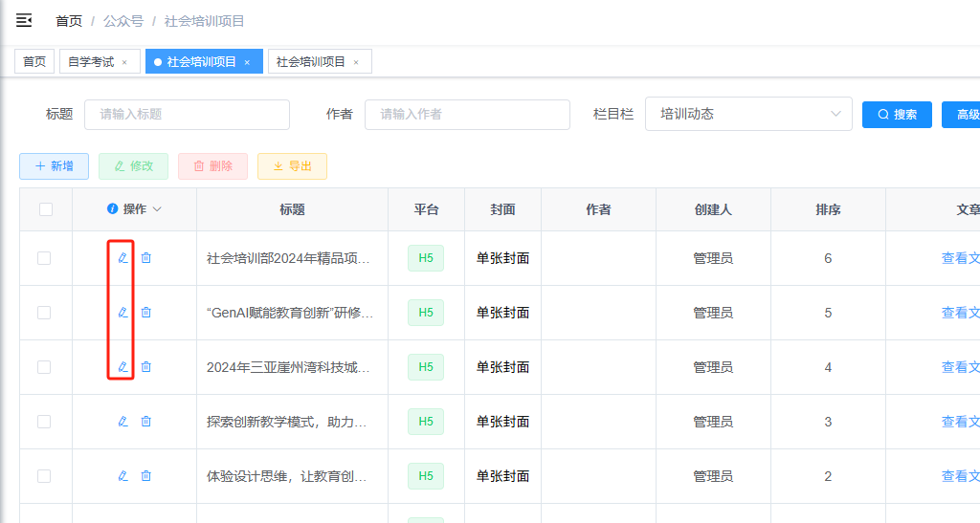Edit the 社会培训部2024年精品项 row
Viewport: 980px width, 523px height.
pos(123,258)
